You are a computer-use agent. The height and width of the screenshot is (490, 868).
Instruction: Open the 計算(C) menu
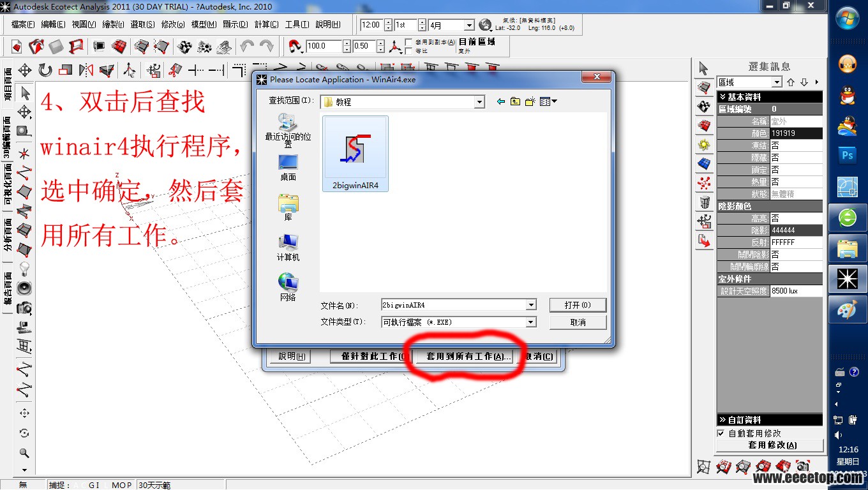coord(266,24)
